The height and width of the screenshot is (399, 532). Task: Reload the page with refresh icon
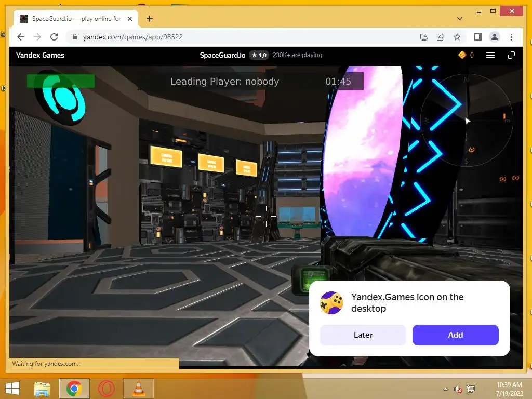tap(54, 37)
